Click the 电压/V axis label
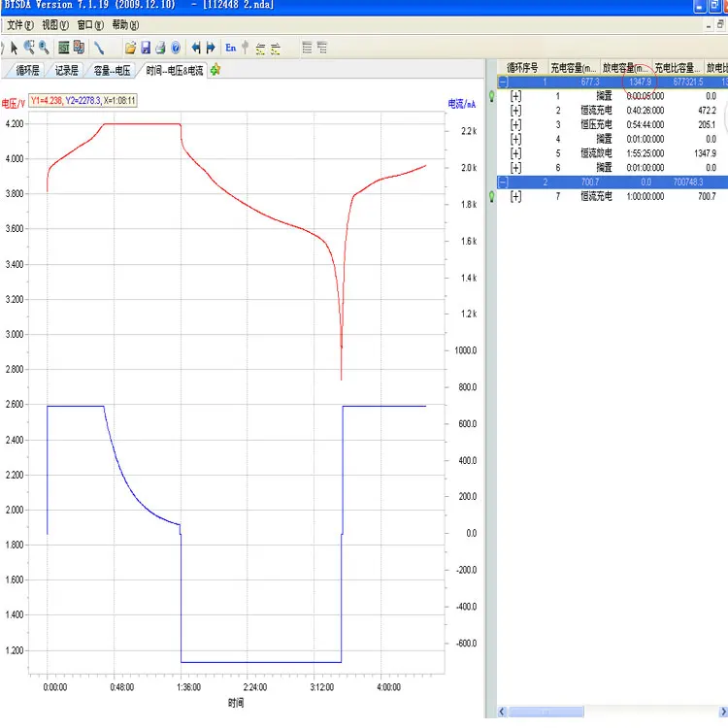728x728 pixels. tap(14, 104)
